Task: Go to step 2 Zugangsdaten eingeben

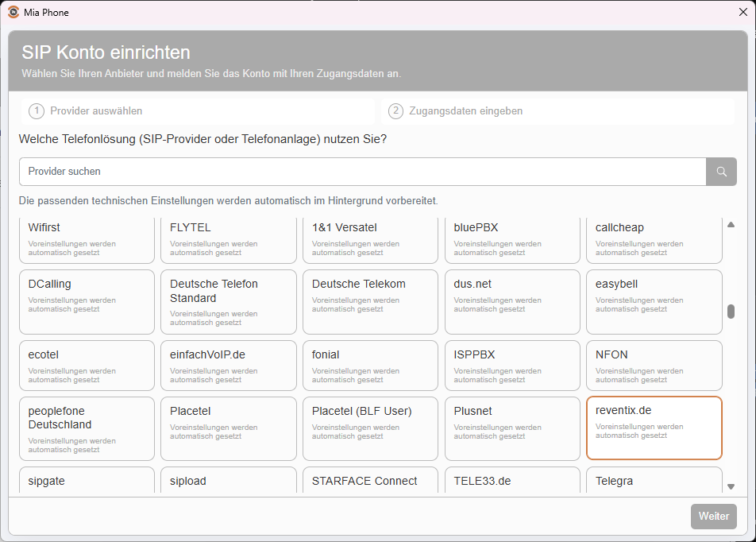Action: (557, 111)
